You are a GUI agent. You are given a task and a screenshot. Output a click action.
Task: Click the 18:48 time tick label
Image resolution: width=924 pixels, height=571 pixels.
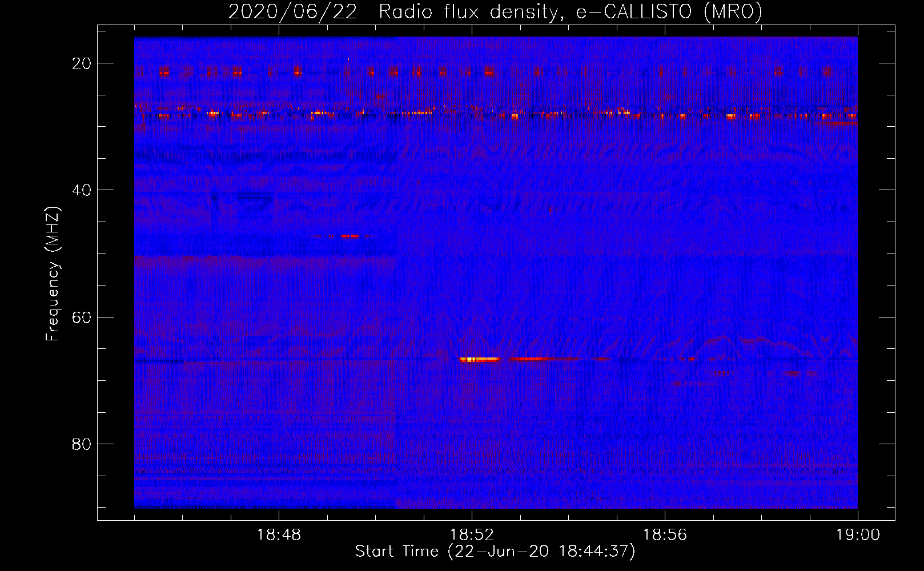[279, 535]
